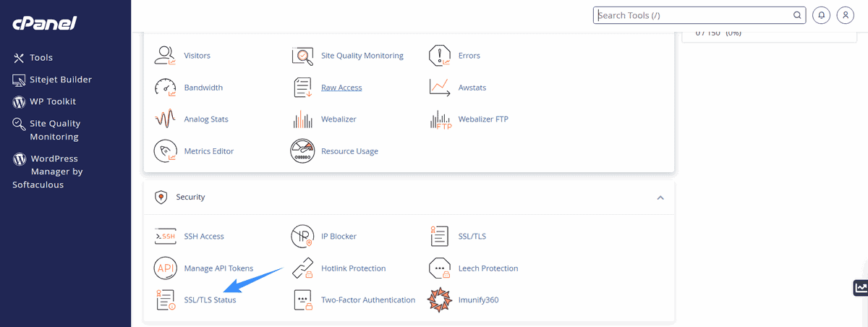Open the Metrics Editor icon
Viewport: 868px width, 327px height.
tap(166, 151)
